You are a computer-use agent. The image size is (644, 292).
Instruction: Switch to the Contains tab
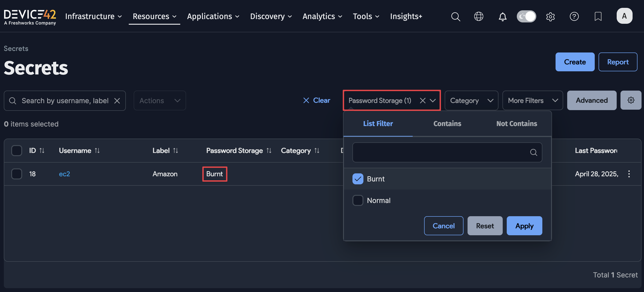point(447,124)
